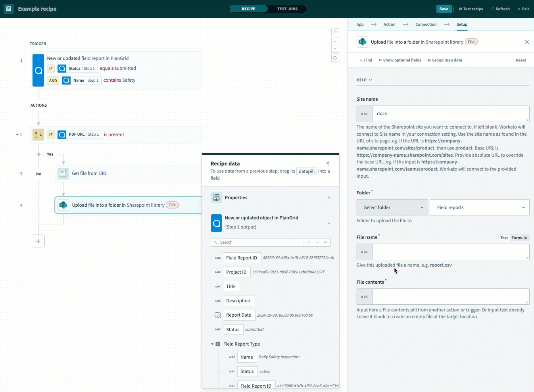Click the canvas zoom in icon
Viewport: 534px width, 392px height.
click(335, 41)
